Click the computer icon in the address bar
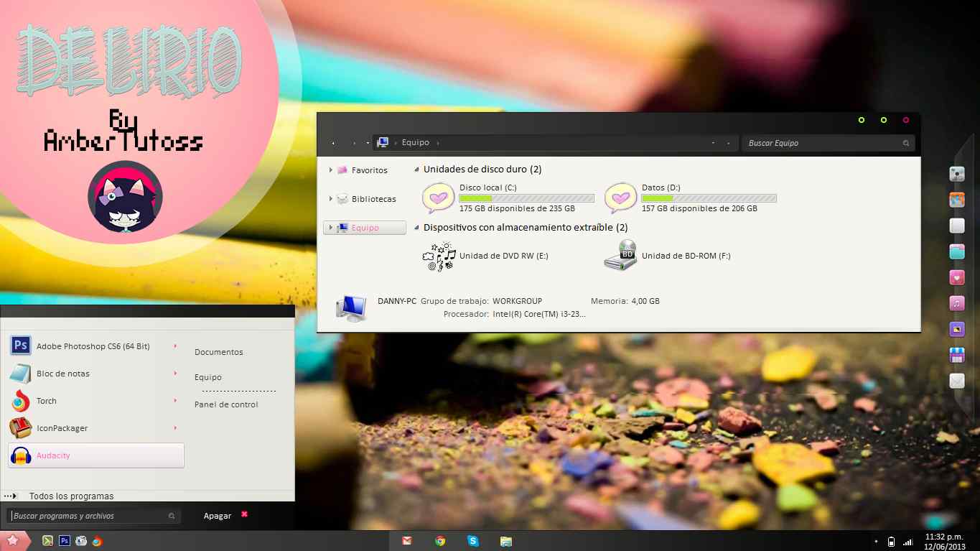The height and width of the screenshot is (551, 980). pos(383,142)
